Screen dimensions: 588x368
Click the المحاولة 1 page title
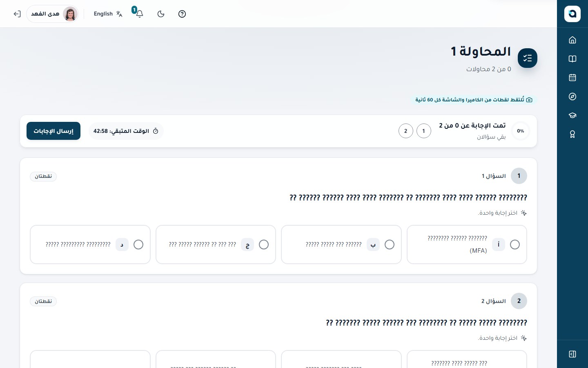(x=481, y=52)
